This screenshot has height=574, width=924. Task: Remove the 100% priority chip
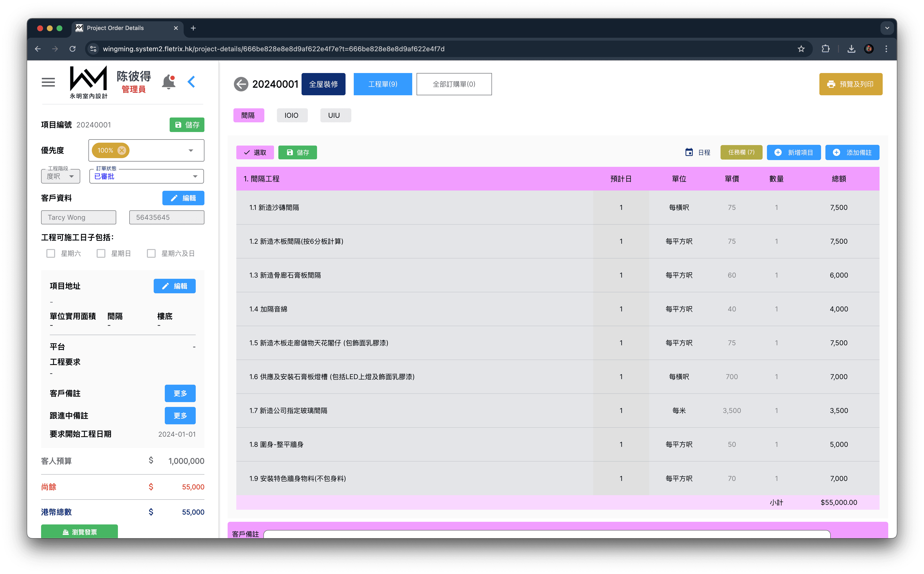[122, 150]
